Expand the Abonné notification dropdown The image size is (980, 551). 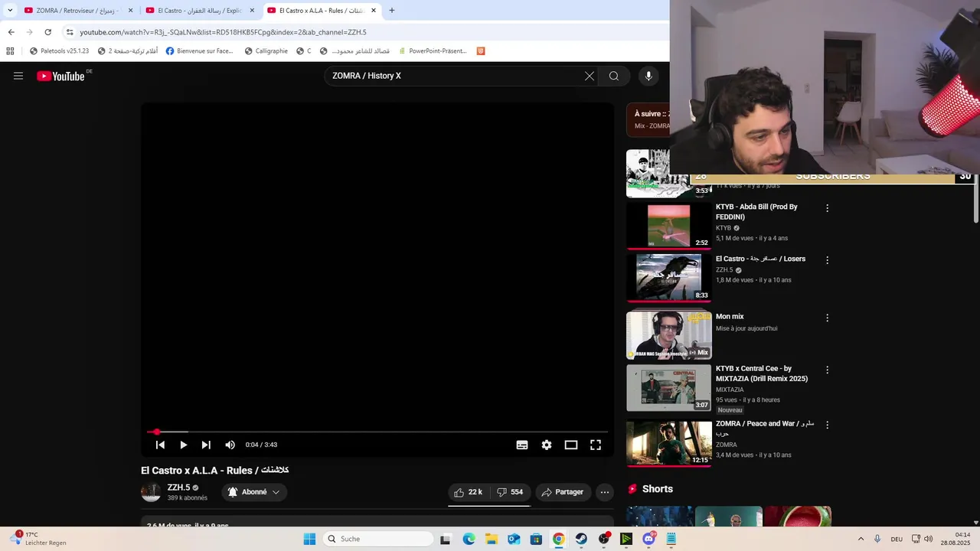[254, 492]
